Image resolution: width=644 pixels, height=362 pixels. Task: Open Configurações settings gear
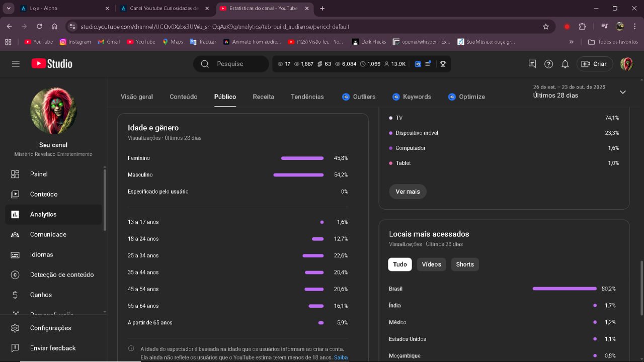(x=50, y=328)
